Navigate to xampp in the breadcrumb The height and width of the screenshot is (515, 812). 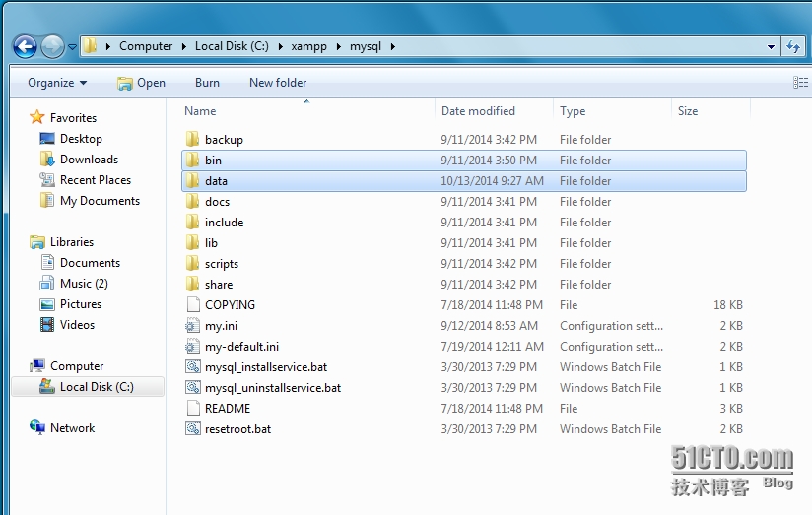[x=308, y=46]
